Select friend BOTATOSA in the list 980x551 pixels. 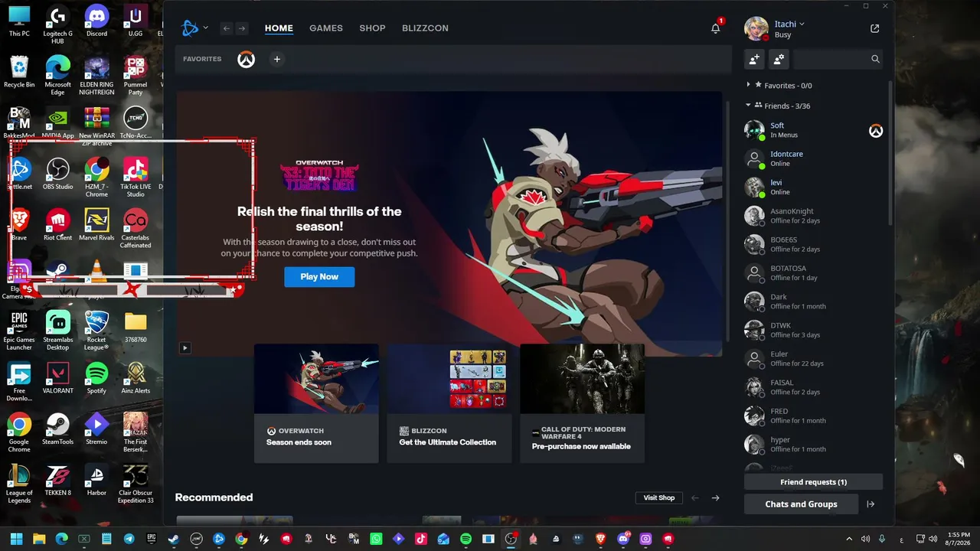[x=815, y=273]
